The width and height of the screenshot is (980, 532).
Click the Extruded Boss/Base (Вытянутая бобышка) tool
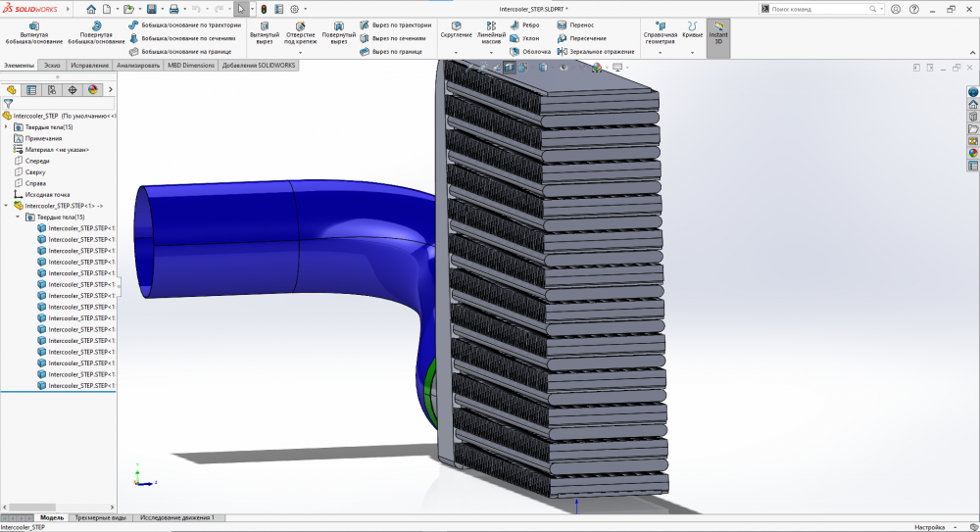click(33, 32)
